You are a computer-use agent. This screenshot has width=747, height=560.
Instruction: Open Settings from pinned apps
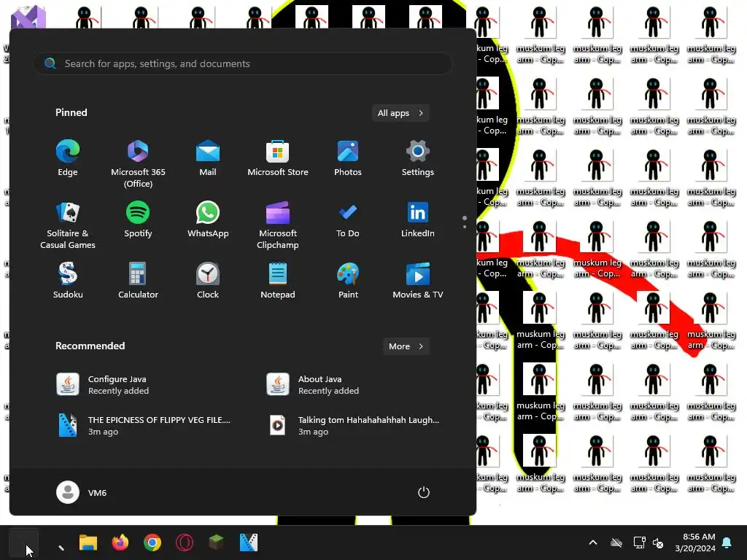pyautogui.click(x=418, y=158)
